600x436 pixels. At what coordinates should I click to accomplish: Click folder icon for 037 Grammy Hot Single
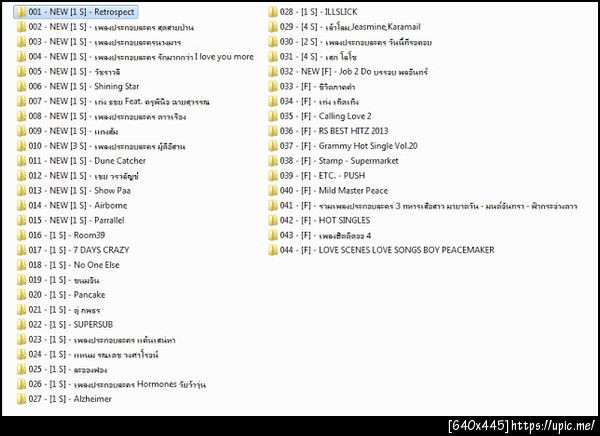pos(273,146)
